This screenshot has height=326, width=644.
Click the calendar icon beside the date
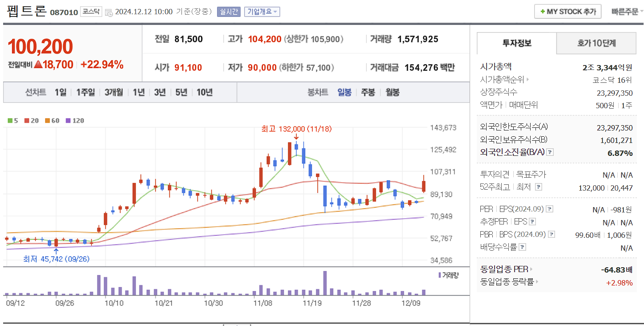[x=109, y=12]
